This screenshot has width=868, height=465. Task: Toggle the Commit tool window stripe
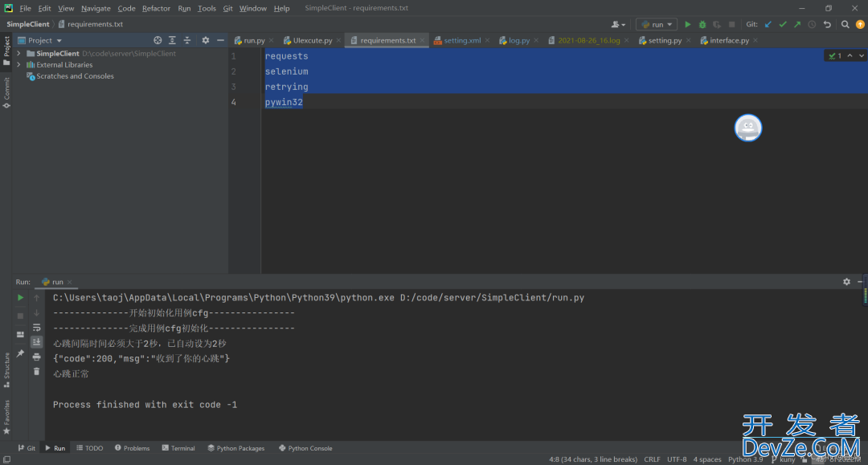[x=6, y=93]
